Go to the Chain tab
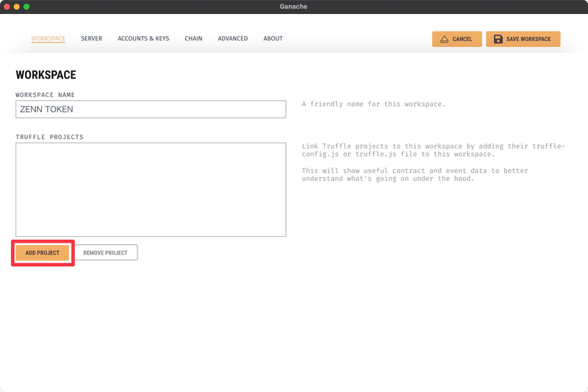The height and width of the screenshot is (392, 588). [x=193, y=39]
